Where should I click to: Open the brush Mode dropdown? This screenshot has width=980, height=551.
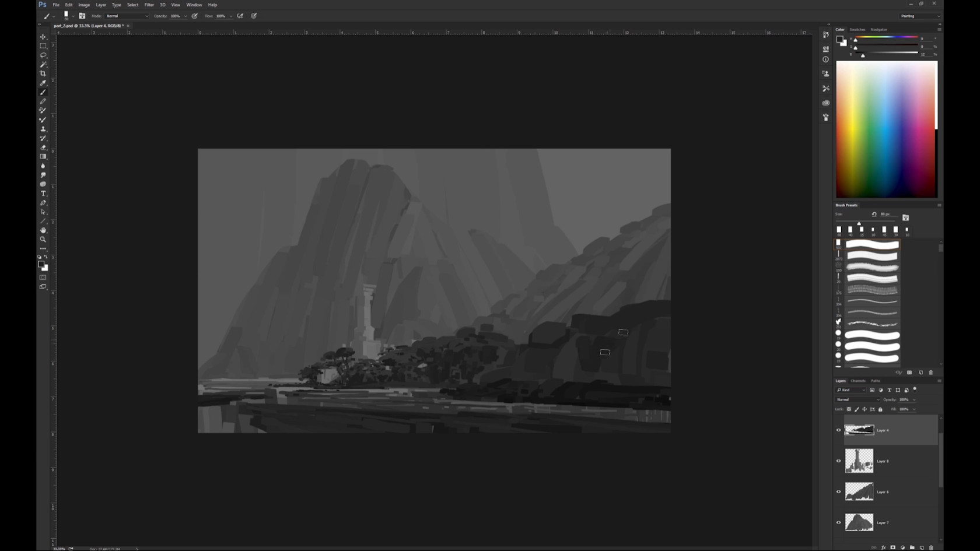(x=127, y=16)
